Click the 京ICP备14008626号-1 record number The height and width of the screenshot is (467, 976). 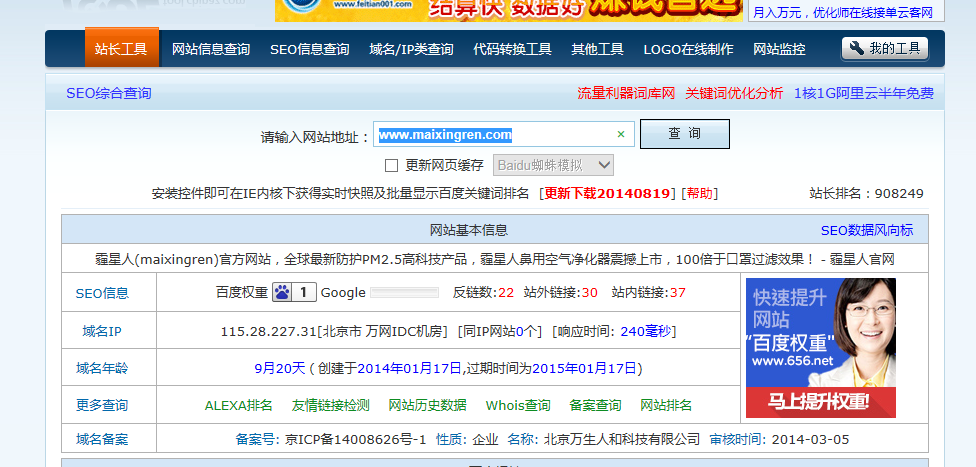(355, 440)
